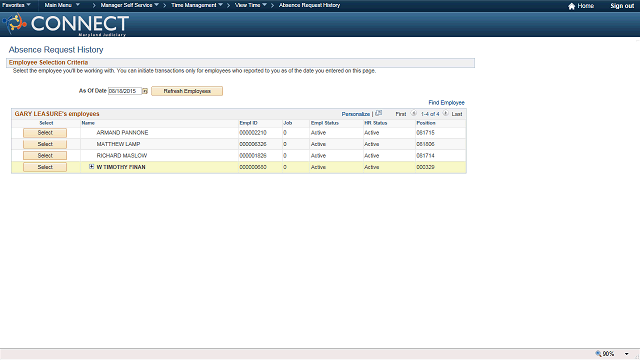Image resolution: width=640 pixels, height=360 pixels.
Task: Click the Refresh Employees button
Action: (187, 91)
